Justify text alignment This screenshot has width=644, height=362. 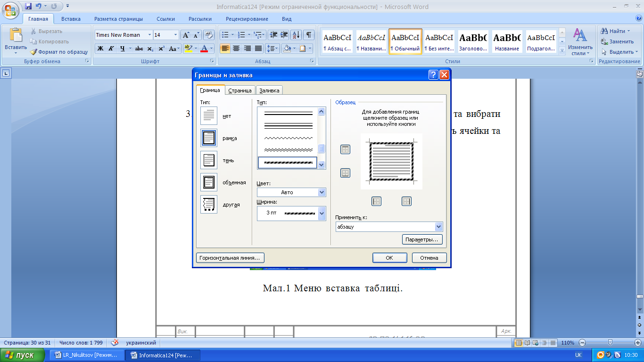click(x=258, y=49)
